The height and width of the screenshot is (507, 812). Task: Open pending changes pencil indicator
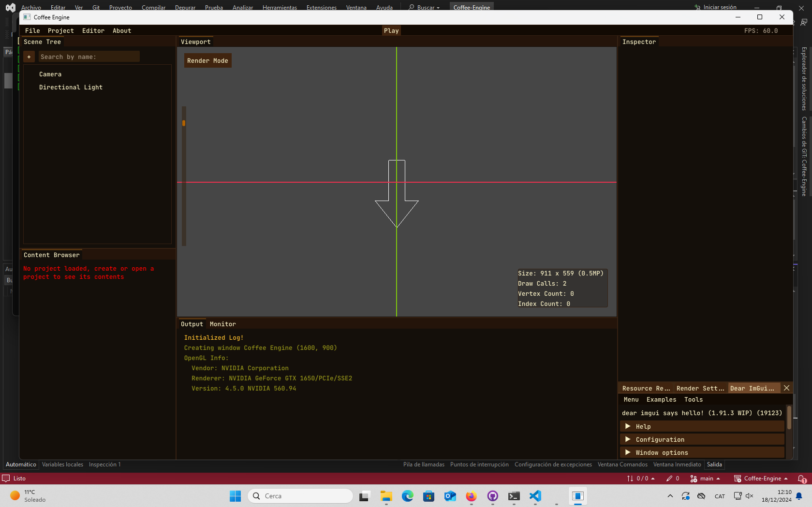coord(673,478)
